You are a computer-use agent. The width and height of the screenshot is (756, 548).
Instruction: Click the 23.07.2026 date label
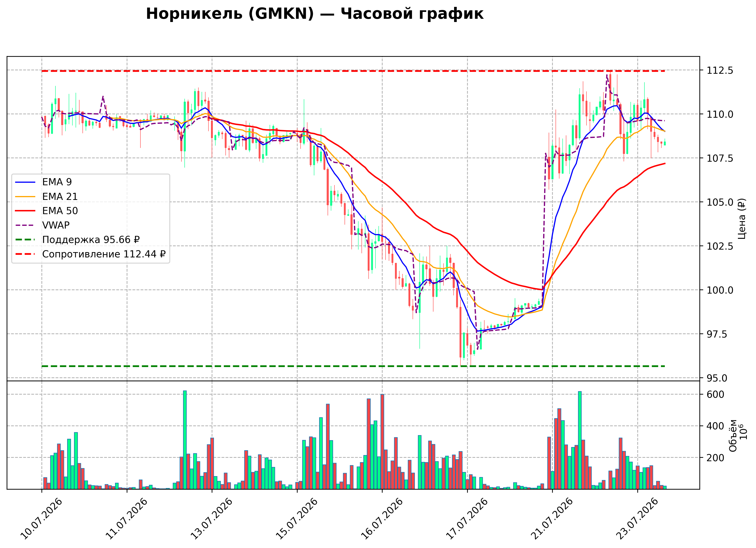[637, 519]
